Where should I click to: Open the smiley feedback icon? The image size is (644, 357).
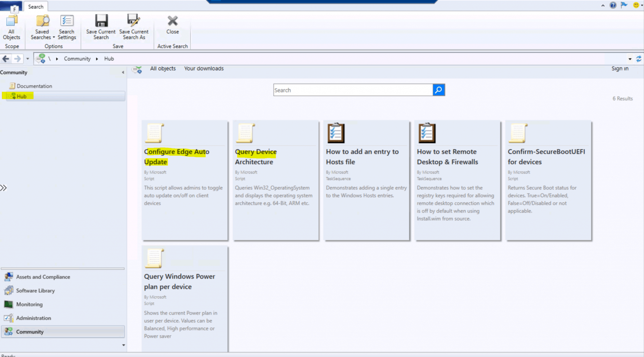pyautogui.click(x=636, y=5)
